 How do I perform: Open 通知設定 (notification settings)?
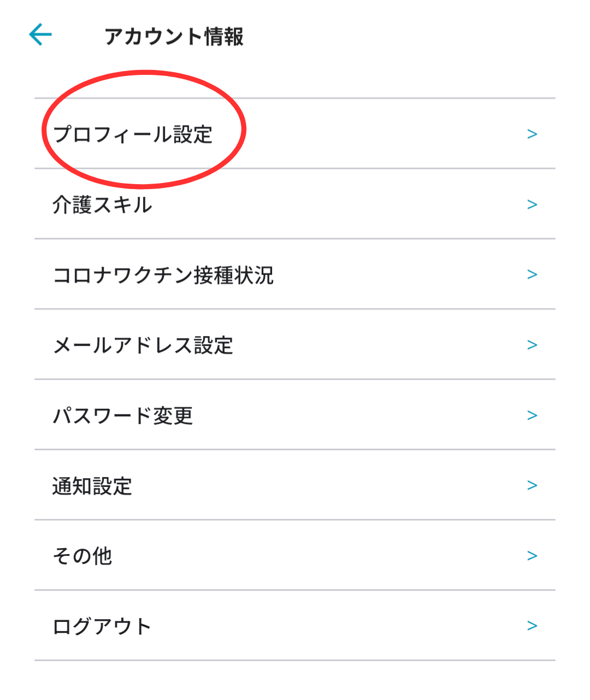(93, 485)
